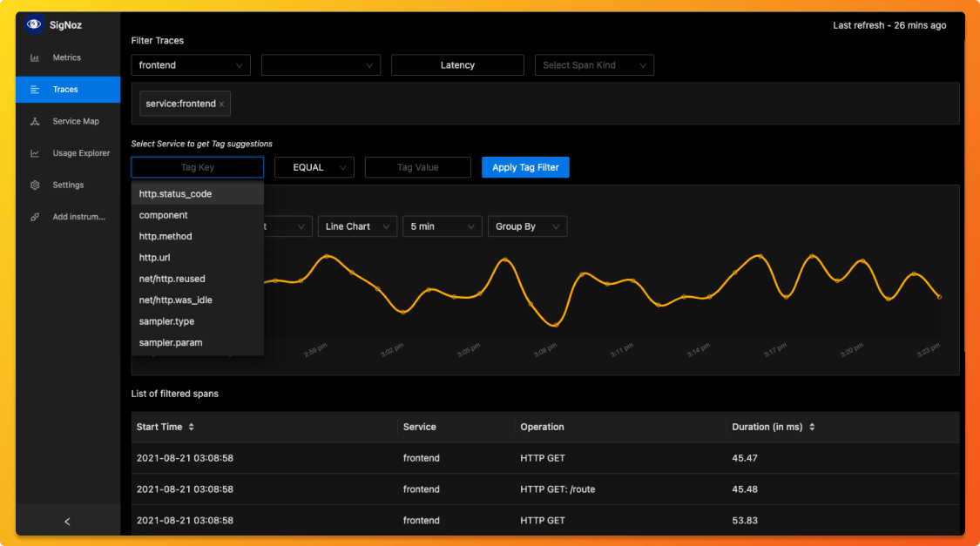
Task: Click the SigNoz eye logo icon
Action: click(34, 24)
